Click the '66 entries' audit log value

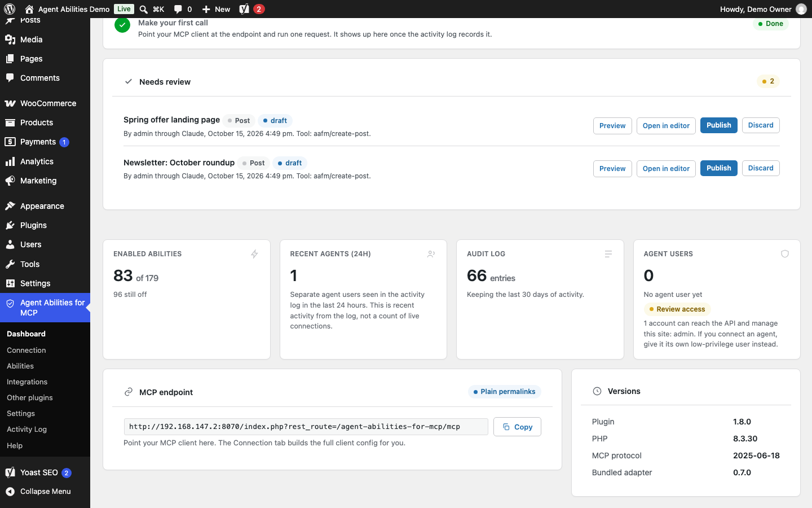coord(491,276)
